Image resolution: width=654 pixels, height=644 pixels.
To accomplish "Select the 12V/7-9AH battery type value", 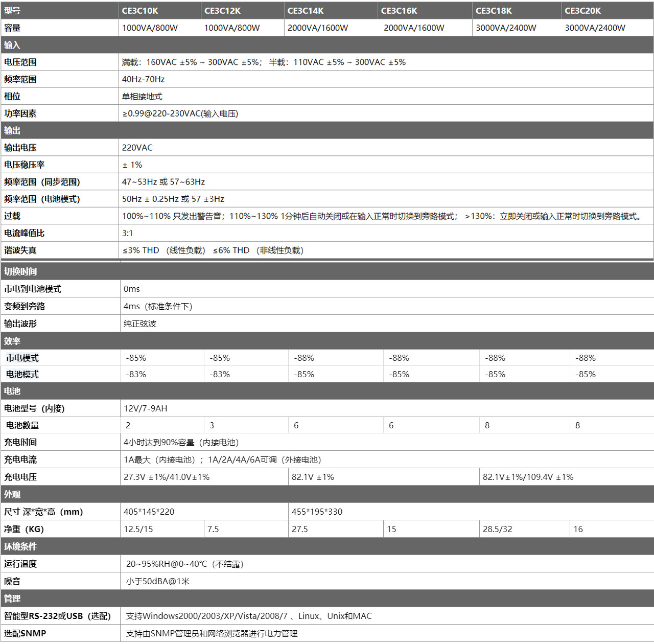I will pyautogui.click(x=146, y=409).
